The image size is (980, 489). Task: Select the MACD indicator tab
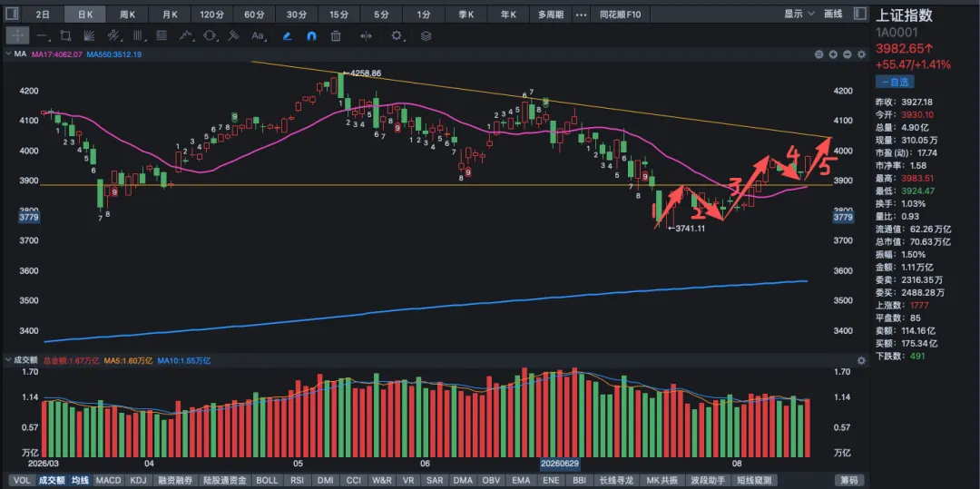108,480
